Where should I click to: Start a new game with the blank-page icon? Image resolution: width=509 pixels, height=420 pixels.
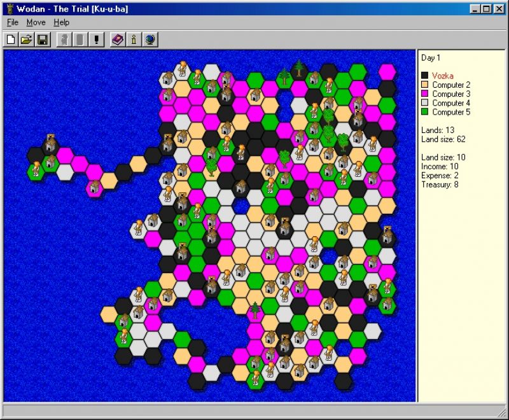point(11,39)
